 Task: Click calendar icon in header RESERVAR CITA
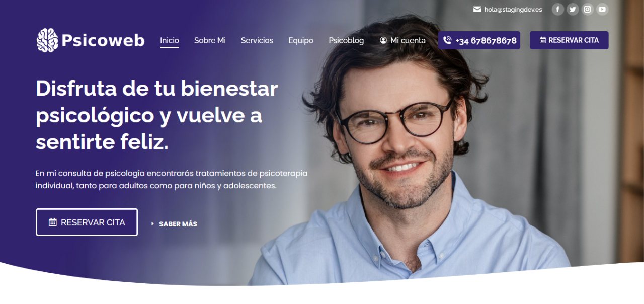[543, 40]
